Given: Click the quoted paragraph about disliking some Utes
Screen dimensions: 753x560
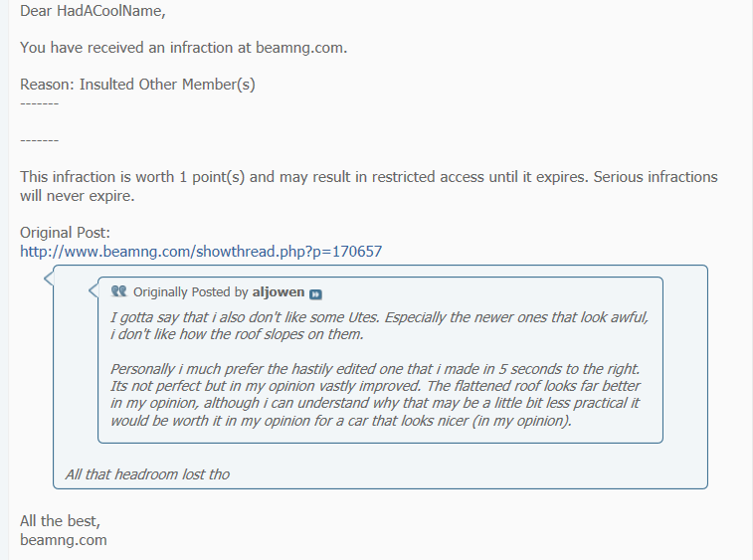Looking at the screenshot, I should tap(379, 325).
